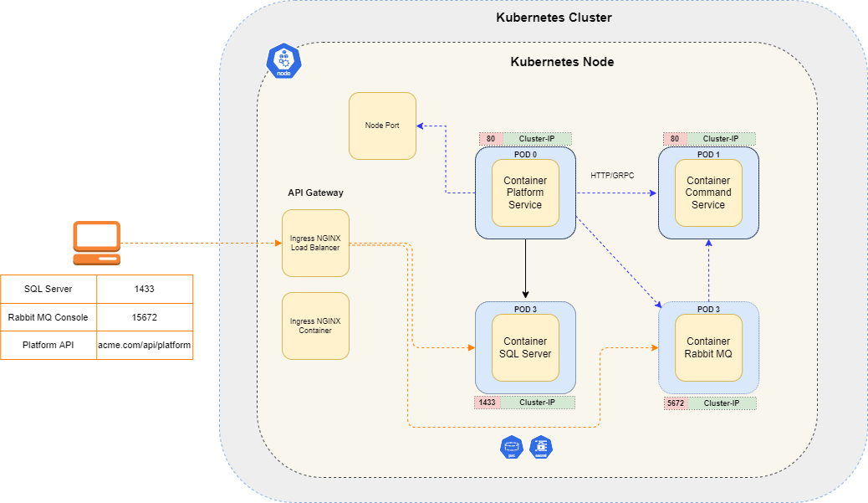Click the blue hexagon pvc icon at bottom

coord(511,448)
